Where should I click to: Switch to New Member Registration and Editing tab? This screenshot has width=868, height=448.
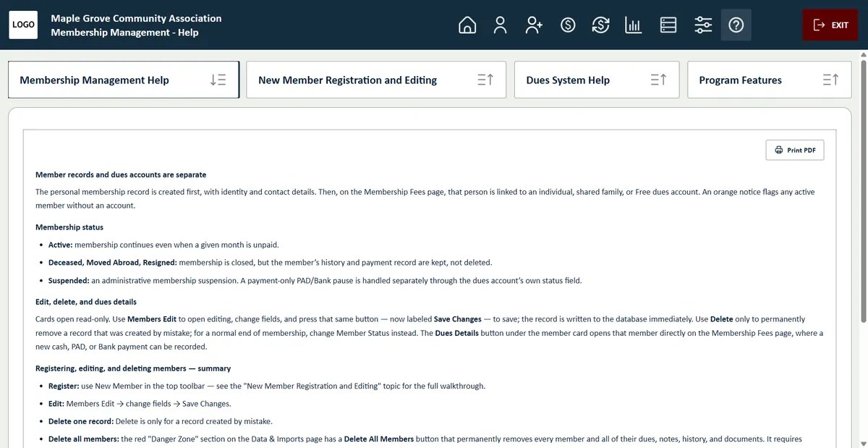pyautogui.click(x=376, y=80)
